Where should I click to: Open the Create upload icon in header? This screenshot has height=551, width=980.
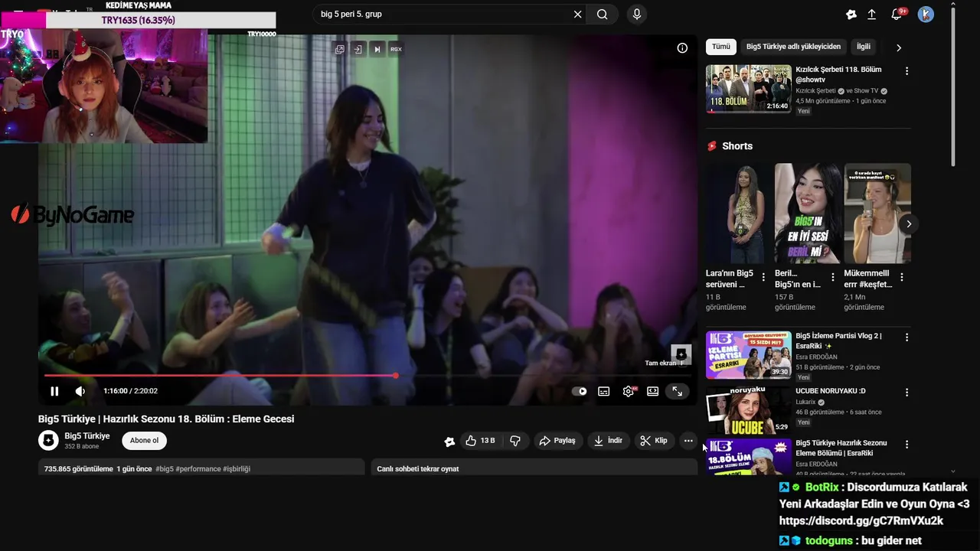click(872, 15)
